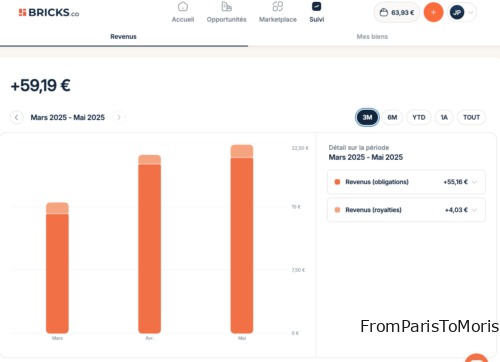The height and width of the screenshot is (362, 500).
Task: Select the 6M period filter
Action: click(x=392, y=117)
